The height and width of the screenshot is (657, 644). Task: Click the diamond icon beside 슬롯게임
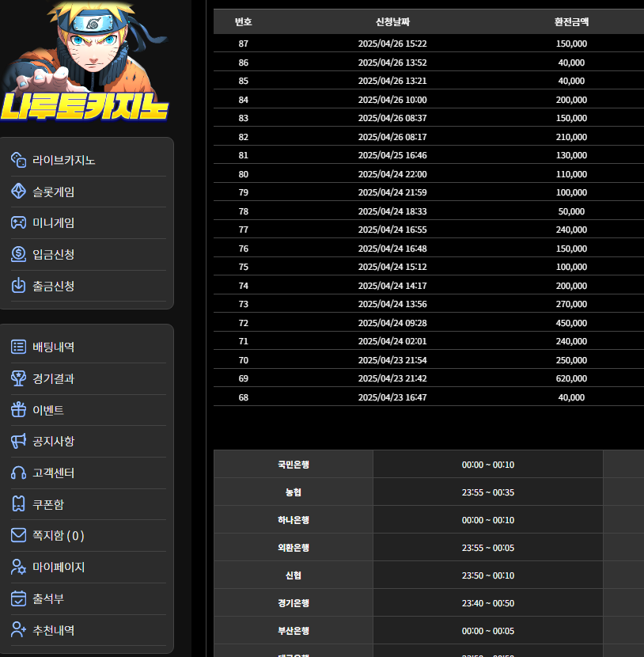[19, 192]
